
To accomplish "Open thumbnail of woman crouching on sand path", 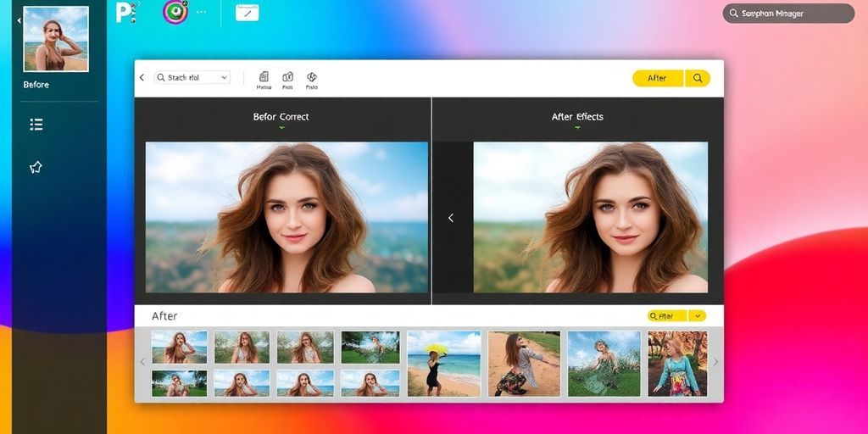I will point(524,364).
